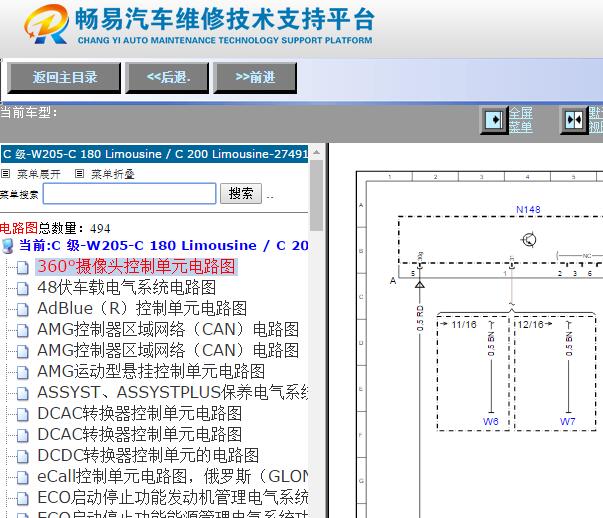Click the transistor symbol inside N148
Screen dimensions: 603x518
coord(529,240)
